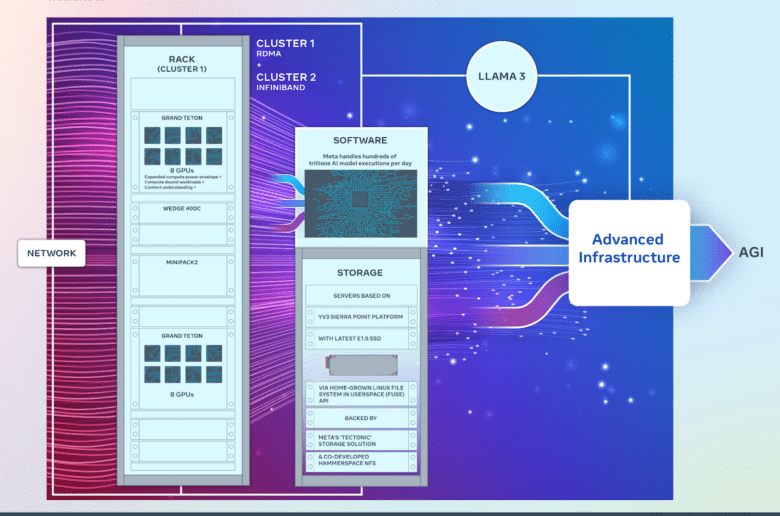Screen dimensions: 780x516
Task: Click the WITH LATEST E1.S SSD row
Action: [x=361, y=338]
